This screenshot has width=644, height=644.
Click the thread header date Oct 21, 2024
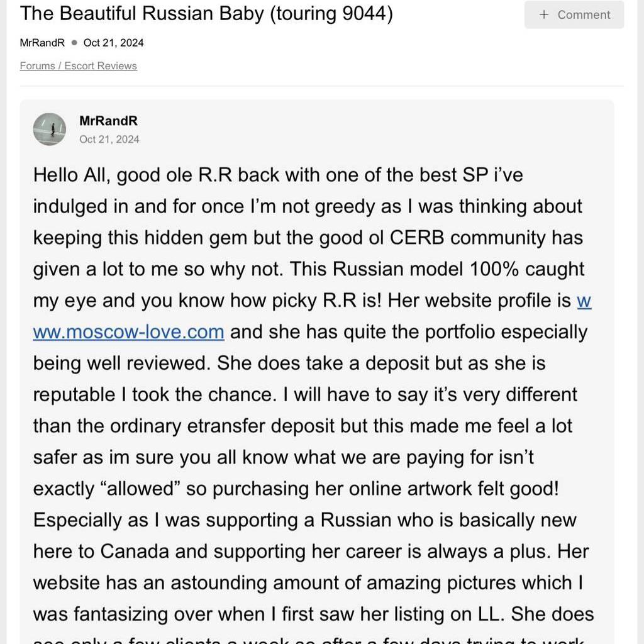[113, 43]
